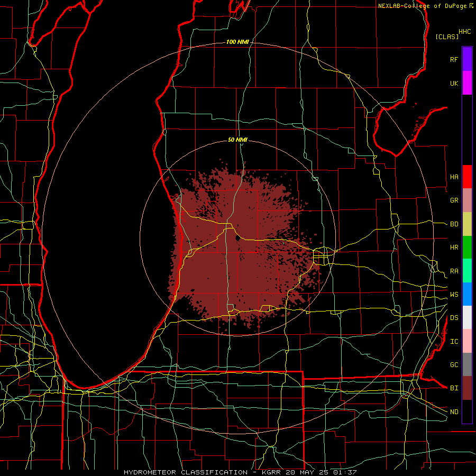Click the '[CLAS]' units label

447,36
